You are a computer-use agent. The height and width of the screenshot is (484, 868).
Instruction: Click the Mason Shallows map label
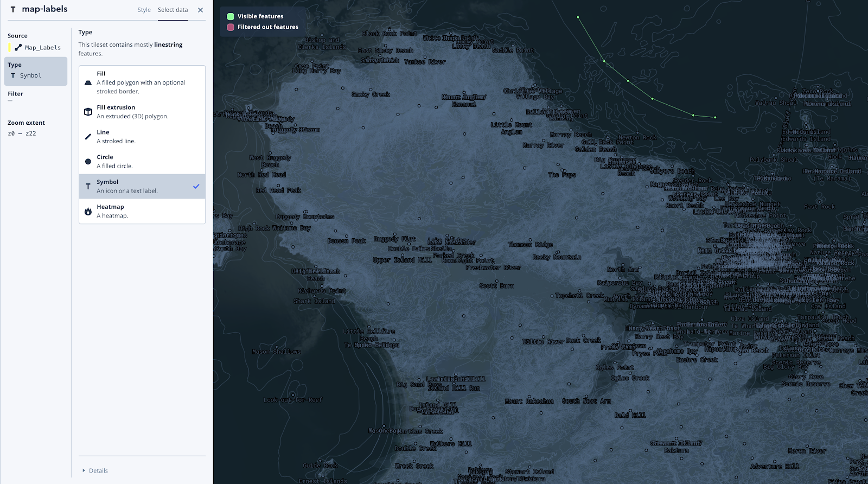point(276,352)
